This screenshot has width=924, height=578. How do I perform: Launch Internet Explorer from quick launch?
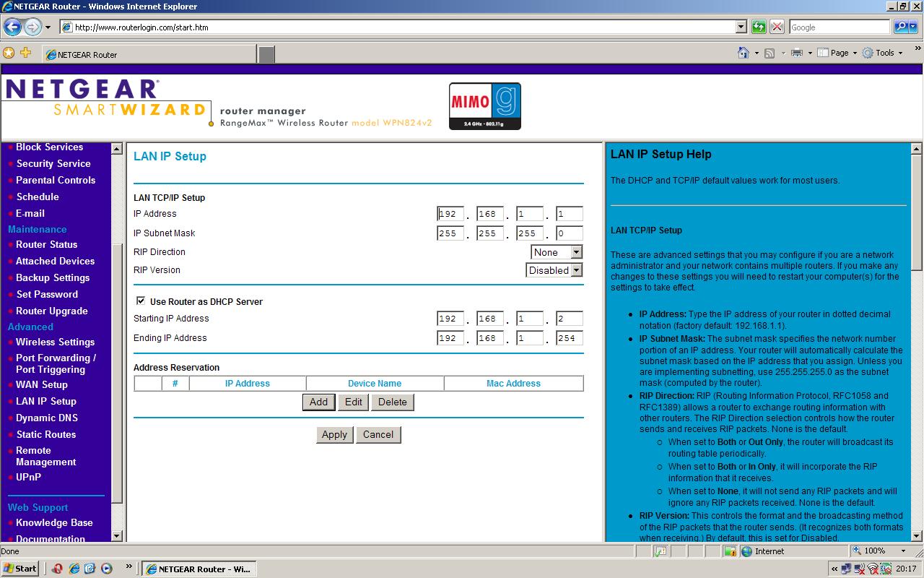[74, 569]
